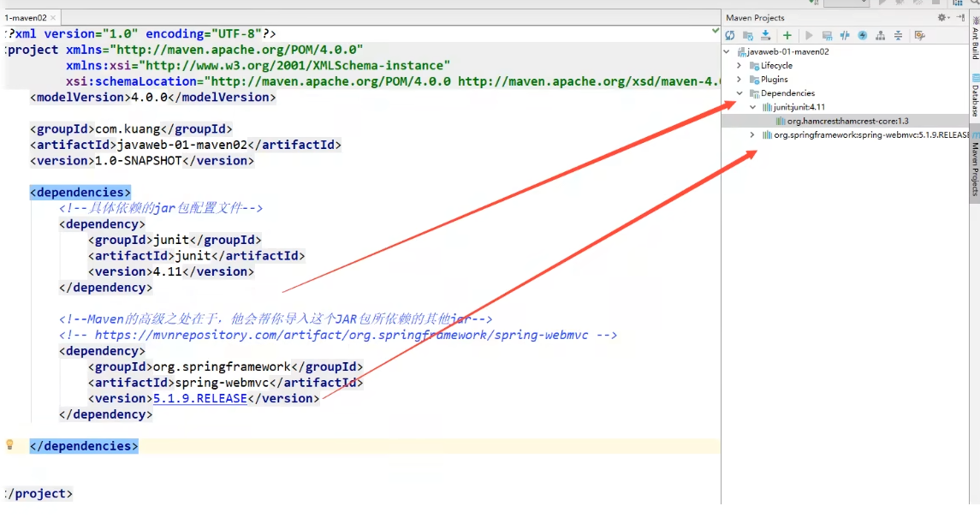Click the Run Maven Build play icon
Image resolution: width=980 pixels, height=518 pixels.
[x=809, y=36]
